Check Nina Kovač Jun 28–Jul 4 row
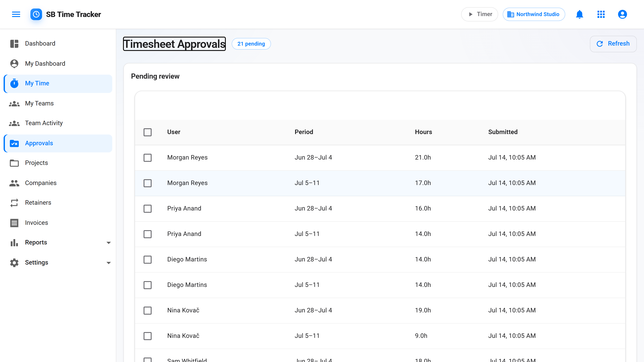This screenshot has width=644, height=362. (x=148, y=311)
